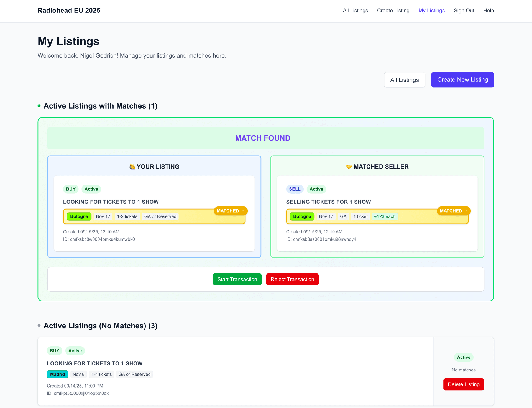The width and height of the screenshot is (532, 408).
Task: Click the BUY tag in Madrid listing
Action: pos(55,351)
